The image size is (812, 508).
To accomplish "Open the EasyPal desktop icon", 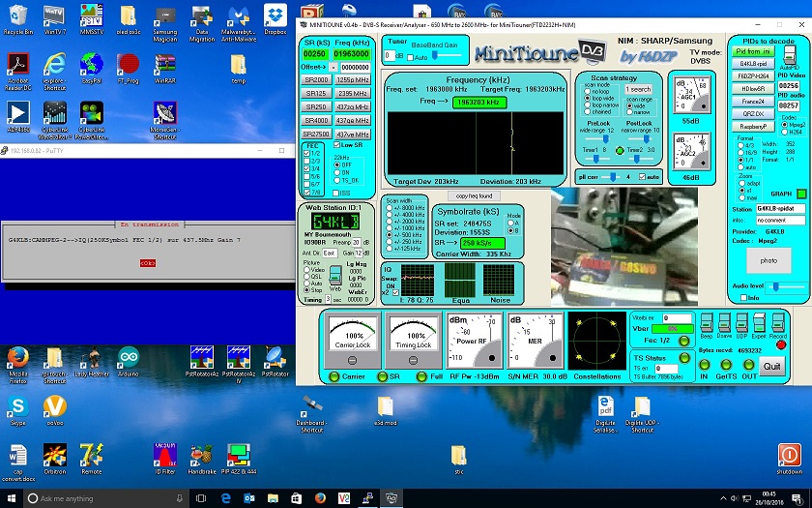I will click(92, 69).
